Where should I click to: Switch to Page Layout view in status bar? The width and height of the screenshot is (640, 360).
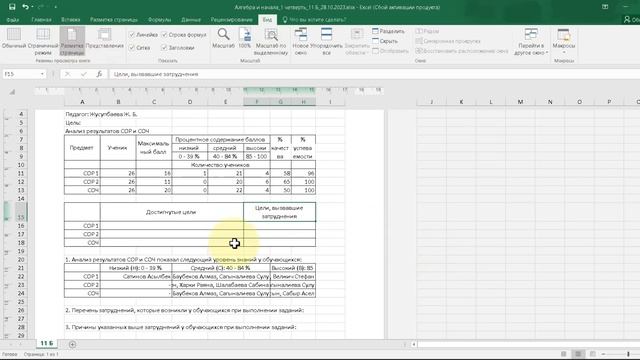point(578,354)
